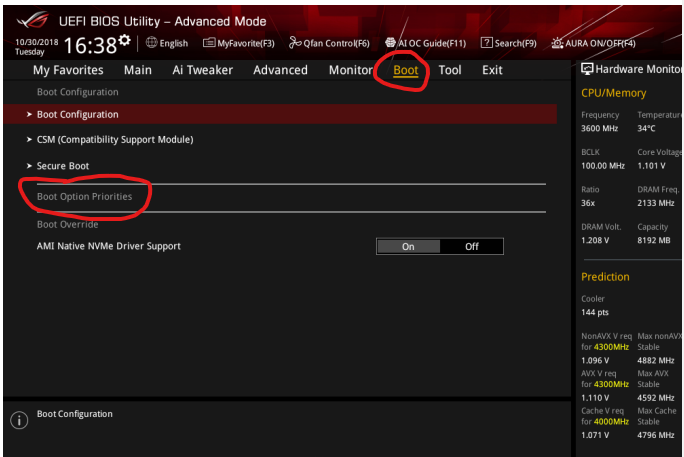Click the Qfan Control fan icon
684x457 pixels.
295,43
